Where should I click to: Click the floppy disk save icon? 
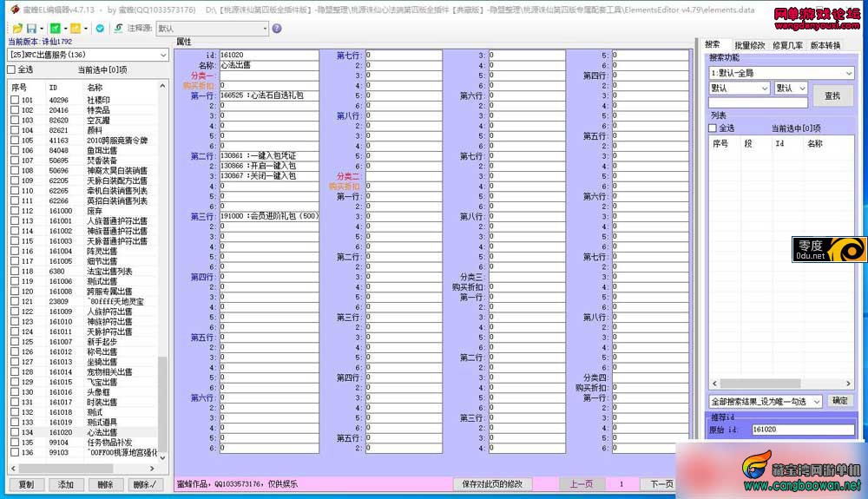(x=31, y=29)
